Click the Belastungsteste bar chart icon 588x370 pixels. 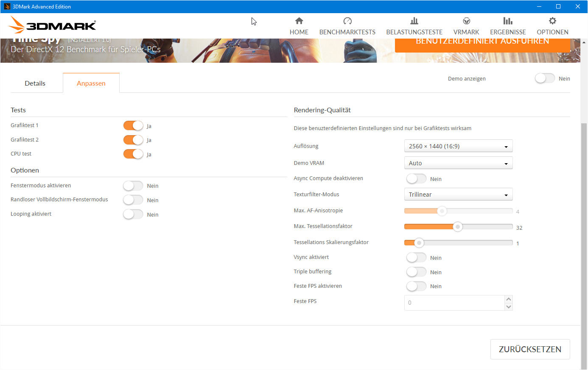414,21
